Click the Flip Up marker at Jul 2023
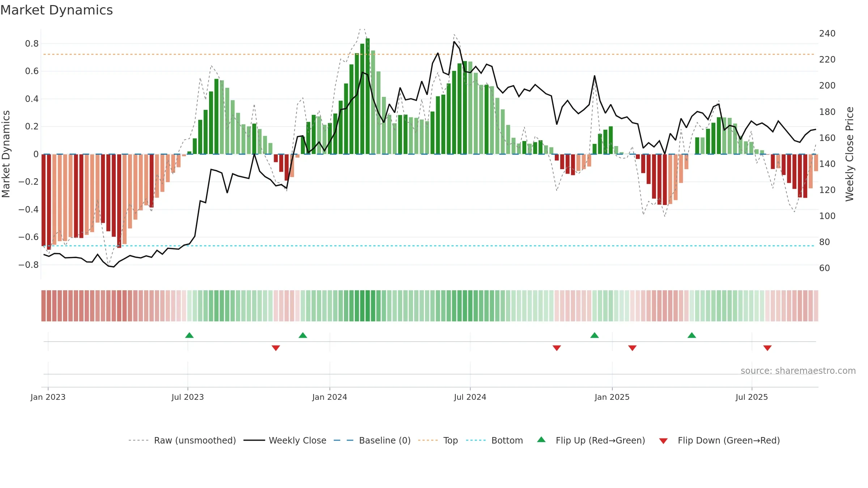The height and width of the screenshot is (488, 868). [x=189, y=335]
